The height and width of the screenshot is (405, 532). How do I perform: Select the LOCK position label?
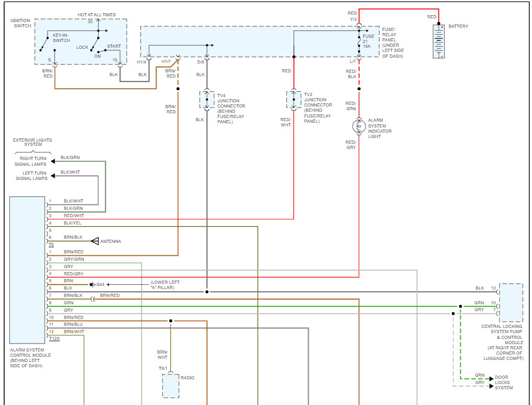point(82,47)
